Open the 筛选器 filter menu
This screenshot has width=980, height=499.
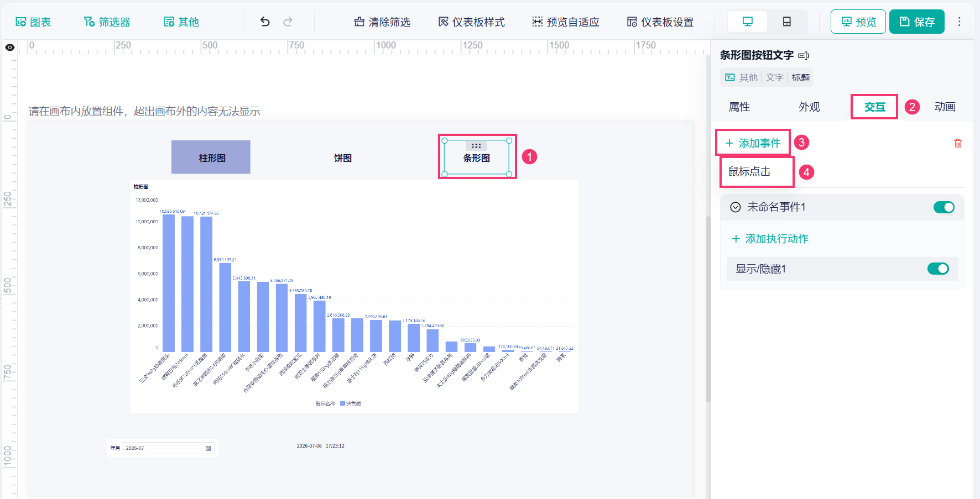point(107,22)
